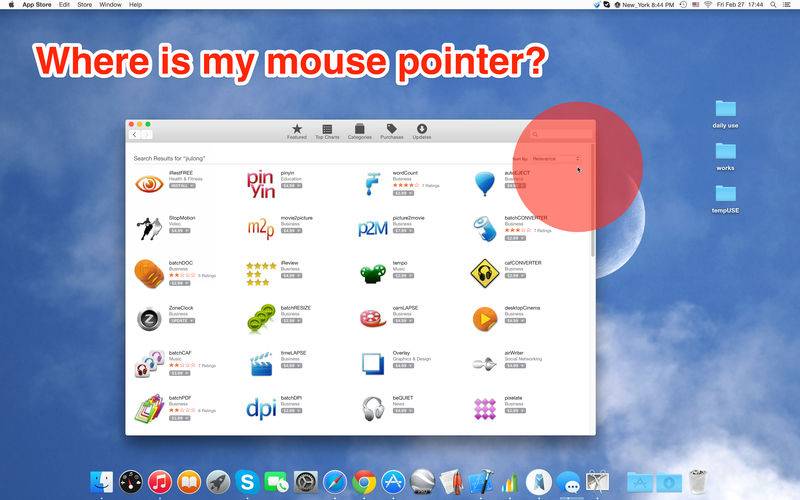Open the wordCount price button dropdown

coord(411,193)
